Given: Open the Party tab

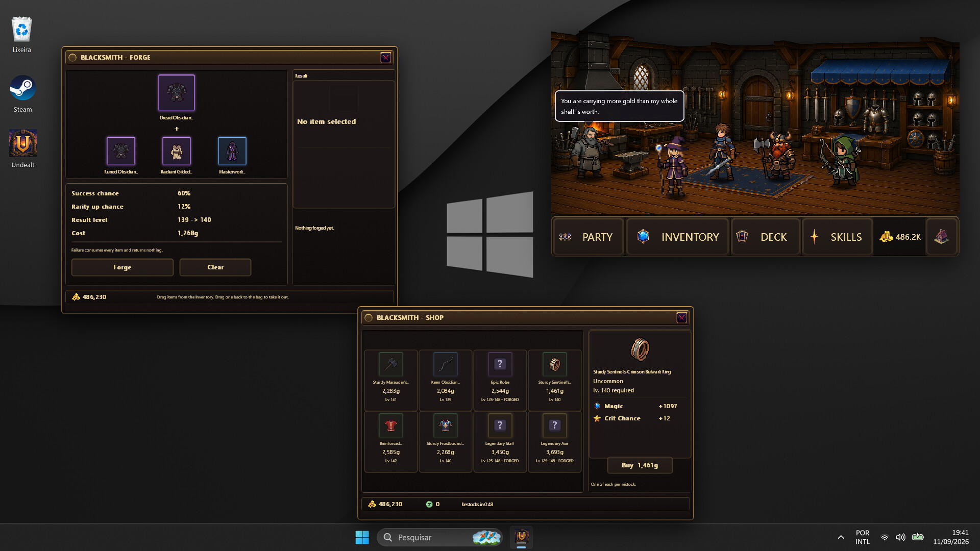Looking at the screenshot, I should click(588, 237).
